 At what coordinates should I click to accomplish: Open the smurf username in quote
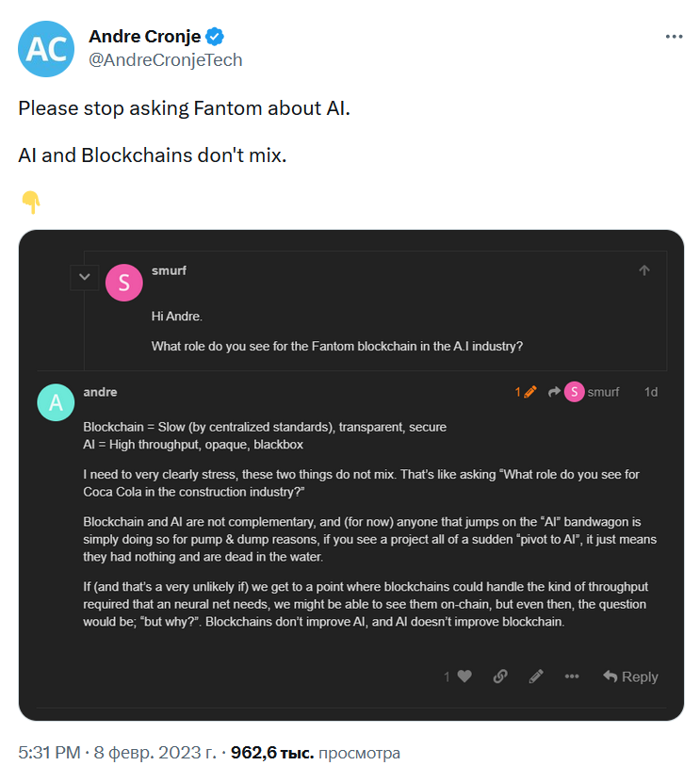pos(169,270)
